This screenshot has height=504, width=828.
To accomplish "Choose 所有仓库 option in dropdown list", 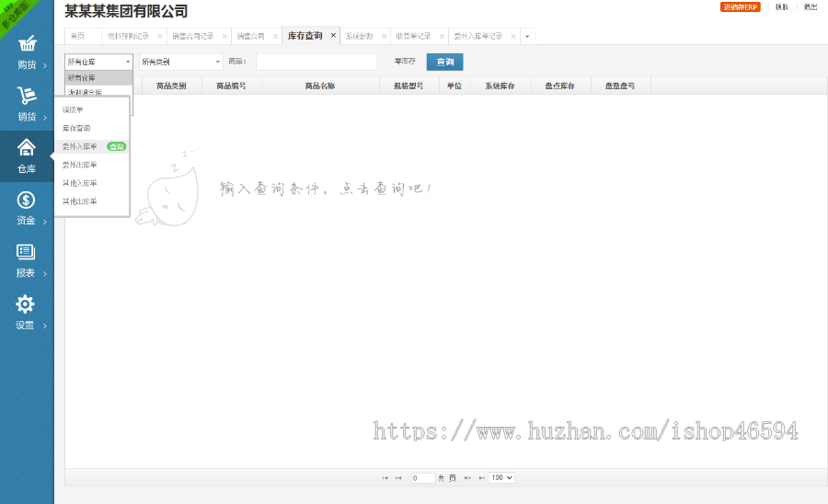I will tap(98, 77).
